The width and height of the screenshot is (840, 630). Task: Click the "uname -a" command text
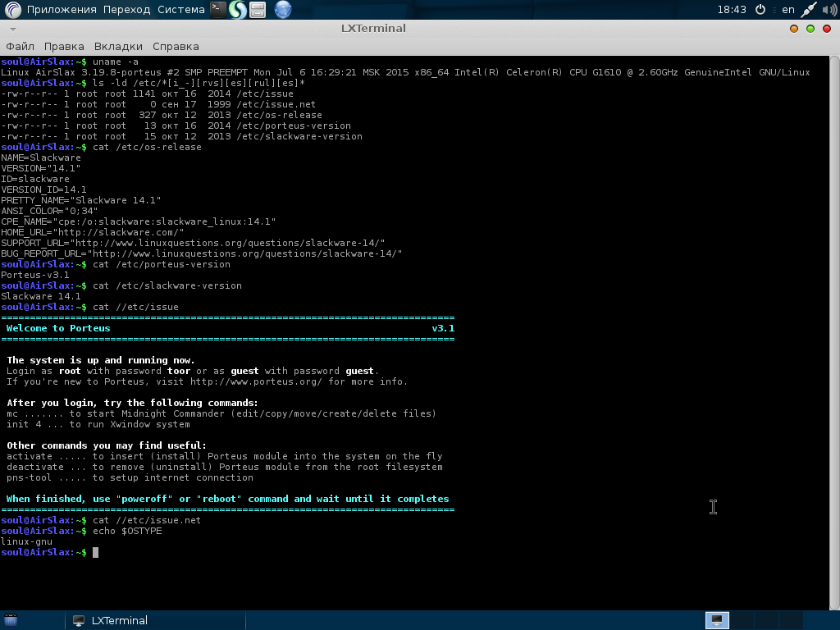click(x=115, y=62)
